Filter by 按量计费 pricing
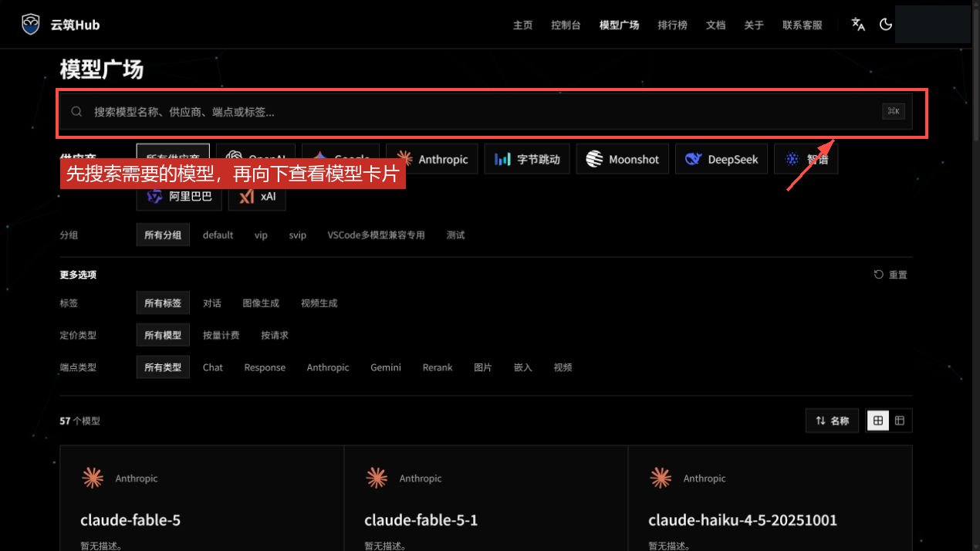The height and width of the screenshot is (551, 980). click(x=221, y=336)
